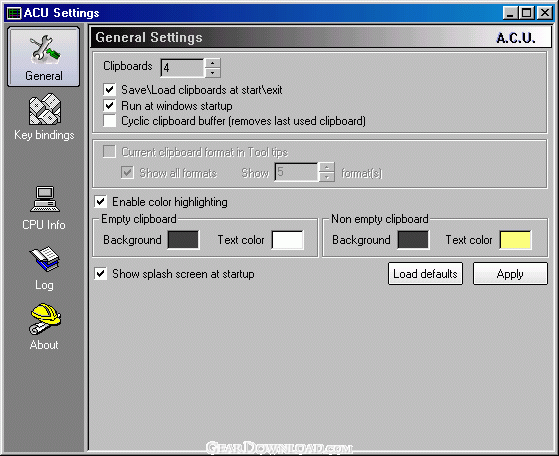
Task: Pick the Non empty clipboard yellow Text color
Action: (x=516, y=240)
